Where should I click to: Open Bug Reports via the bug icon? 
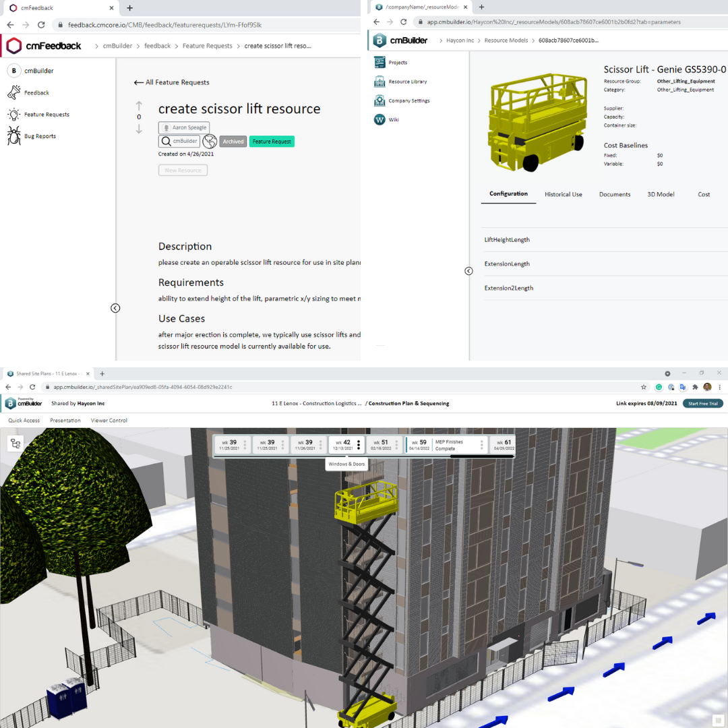tap(14, 135)
